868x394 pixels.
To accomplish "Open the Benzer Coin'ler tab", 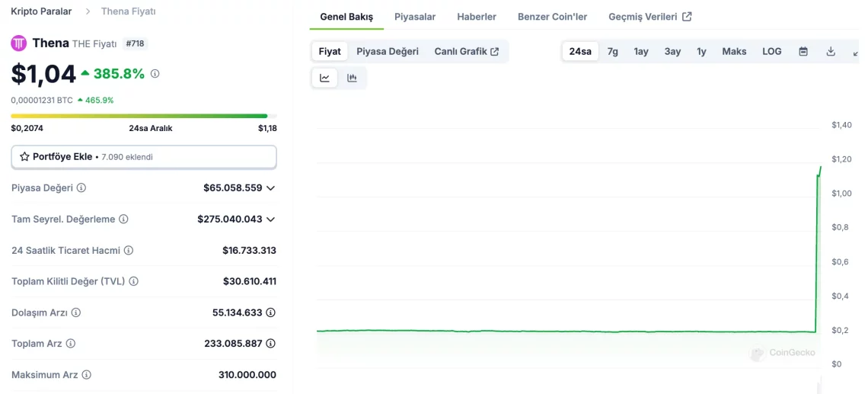I will tap(553, 17).
